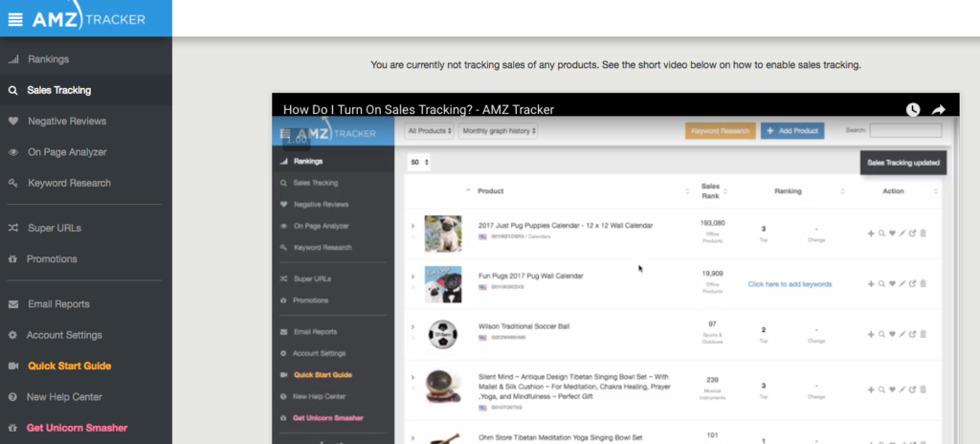Click the Search input field in the video
980x444 pixels.
(x=905, y=131)
